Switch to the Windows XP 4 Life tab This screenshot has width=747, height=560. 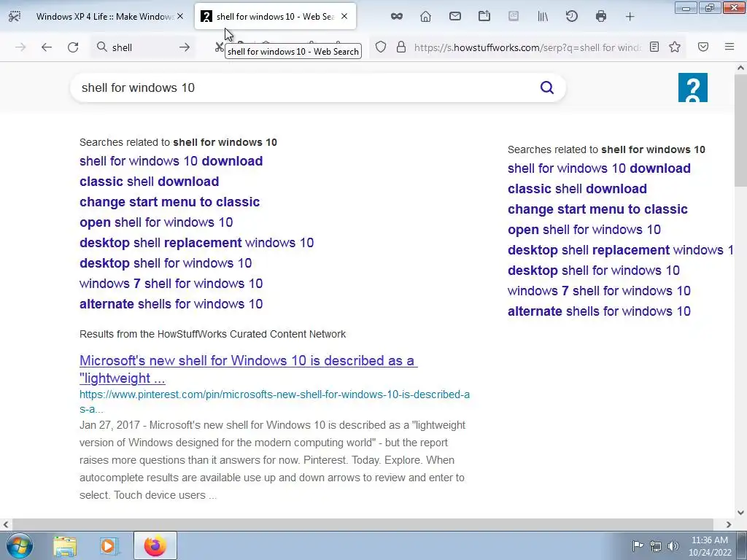point(104,17)
